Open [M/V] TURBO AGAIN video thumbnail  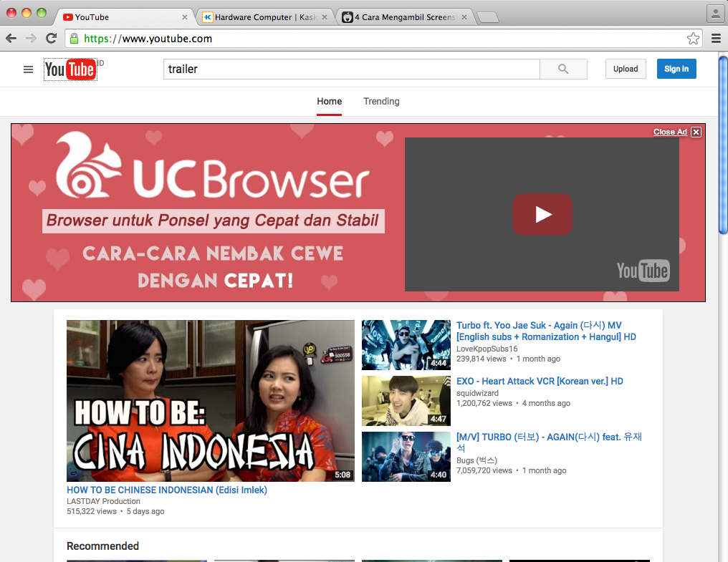click(x=406, y=457)
